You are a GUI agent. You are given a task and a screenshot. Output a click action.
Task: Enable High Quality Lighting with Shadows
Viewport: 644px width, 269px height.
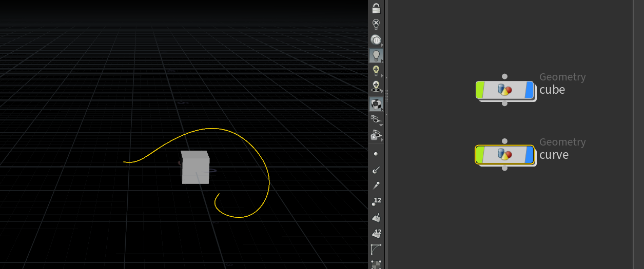376,87
